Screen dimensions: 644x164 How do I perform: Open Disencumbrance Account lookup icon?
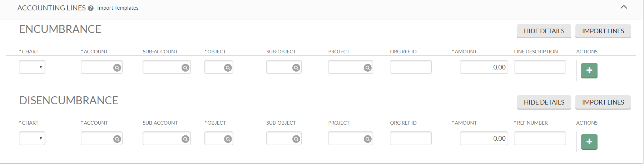pos(117,139)
